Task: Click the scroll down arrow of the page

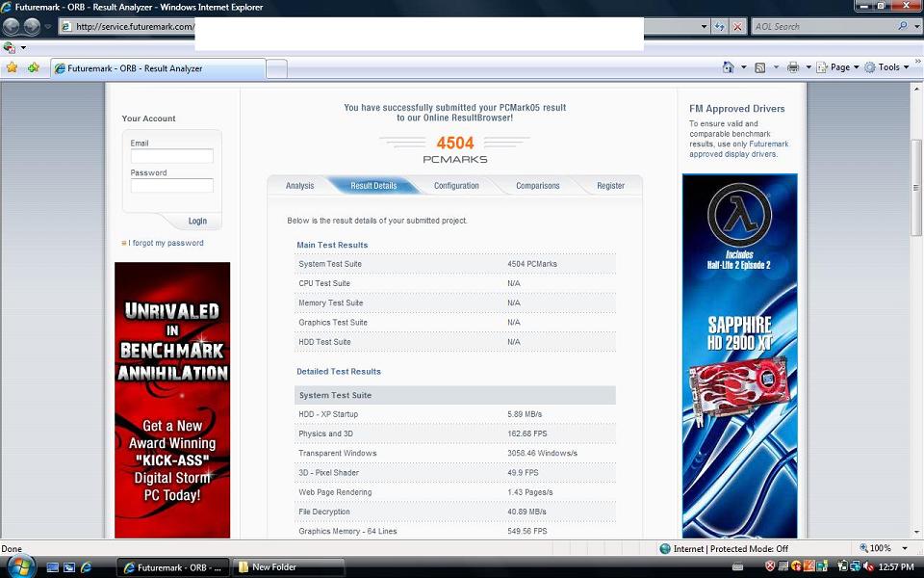Action: [x=915, y=533]
